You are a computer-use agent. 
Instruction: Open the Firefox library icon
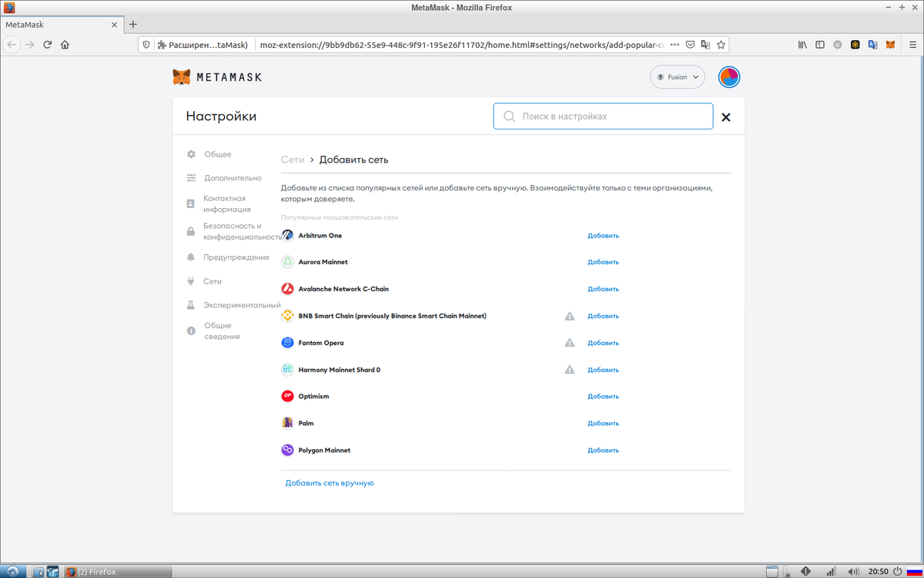point(802,45)
